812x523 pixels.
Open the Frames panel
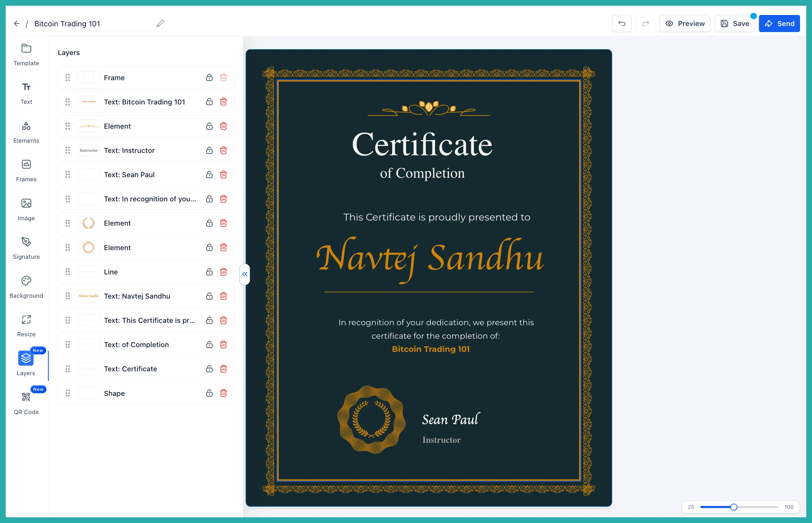click(x=26, y=171)
